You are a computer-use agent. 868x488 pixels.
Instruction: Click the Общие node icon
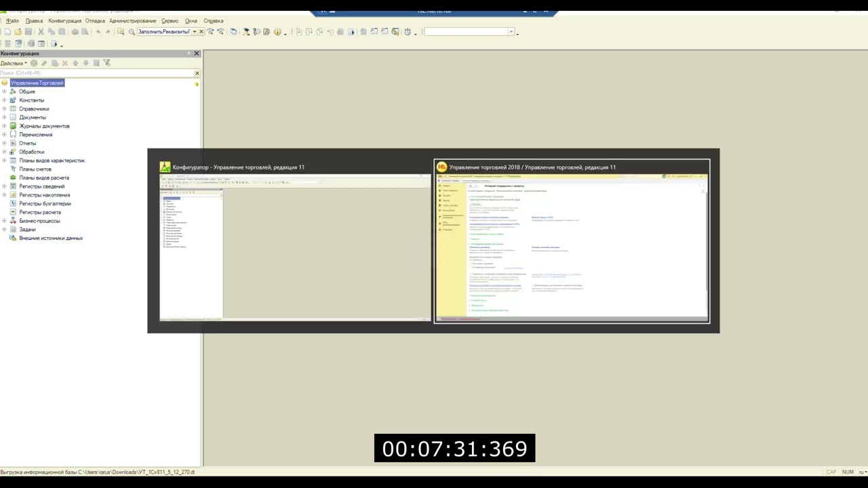(13, 91)
